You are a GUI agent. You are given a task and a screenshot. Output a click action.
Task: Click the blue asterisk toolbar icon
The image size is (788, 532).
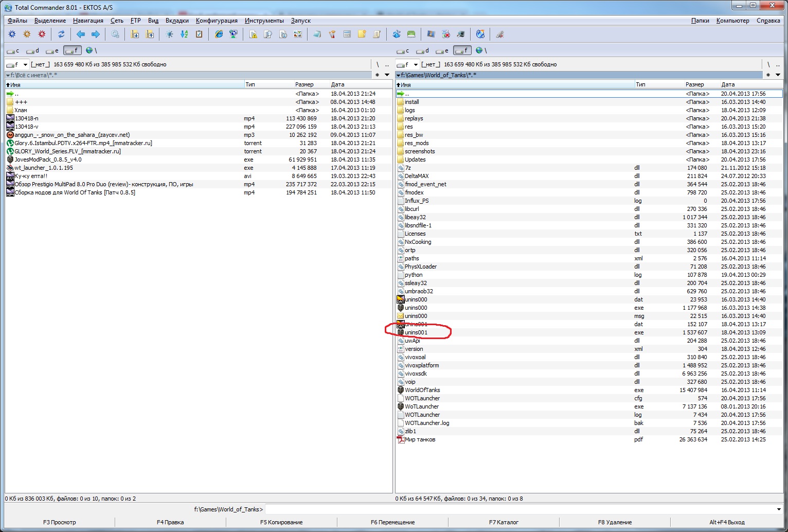point(169,34)
